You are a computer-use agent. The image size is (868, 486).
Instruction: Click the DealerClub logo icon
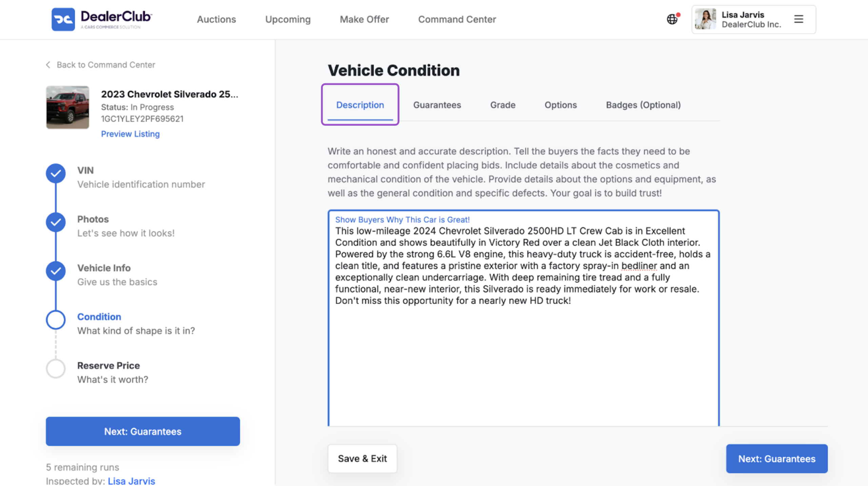(63, 19)
